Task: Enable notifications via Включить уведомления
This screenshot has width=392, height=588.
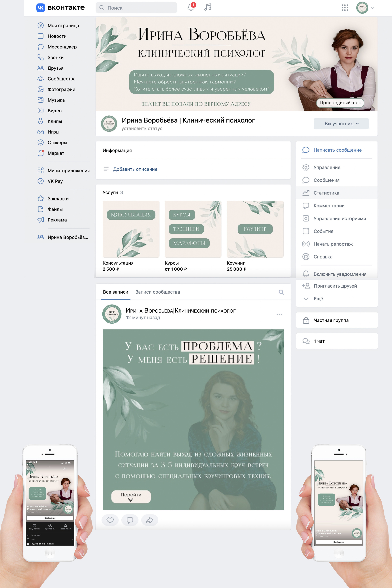Action: tap(340, 274)
